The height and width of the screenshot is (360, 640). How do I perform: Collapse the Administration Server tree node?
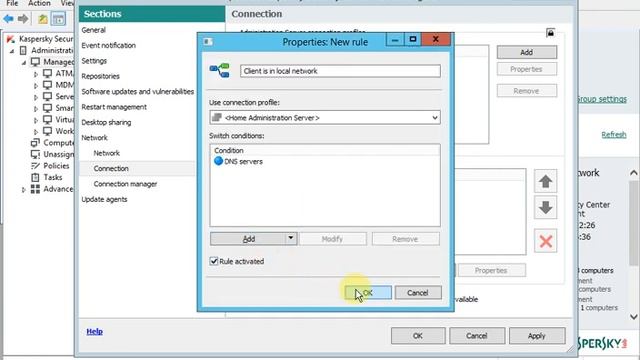12,51
